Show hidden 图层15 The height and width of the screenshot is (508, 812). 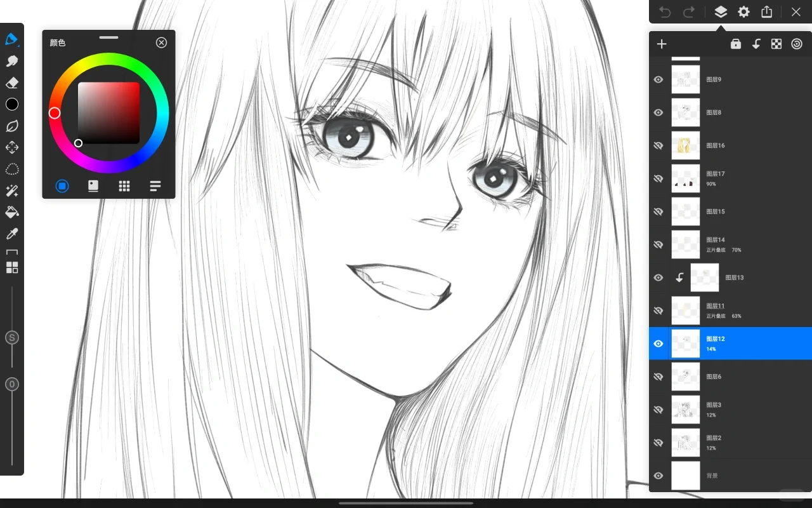click(658, 211)
